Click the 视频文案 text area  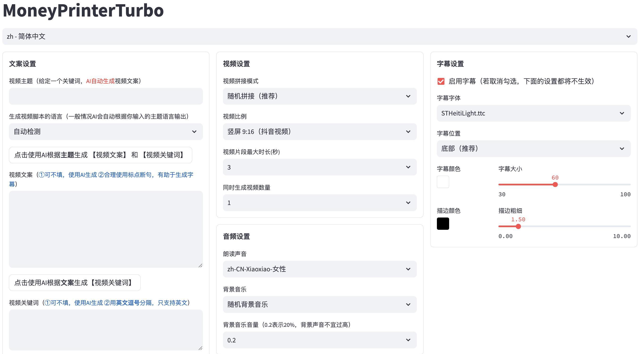[x=106, y=229]
